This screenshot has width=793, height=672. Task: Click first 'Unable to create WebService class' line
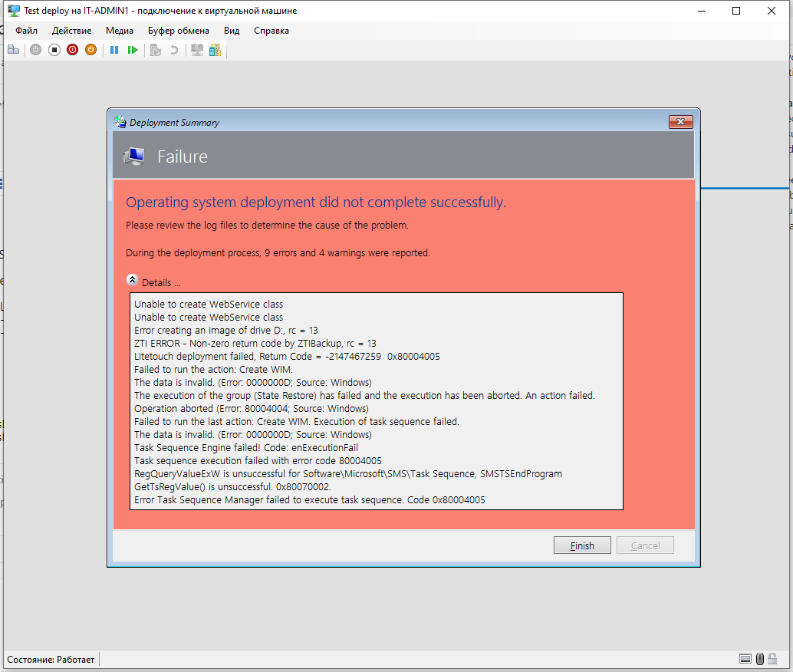209,304
